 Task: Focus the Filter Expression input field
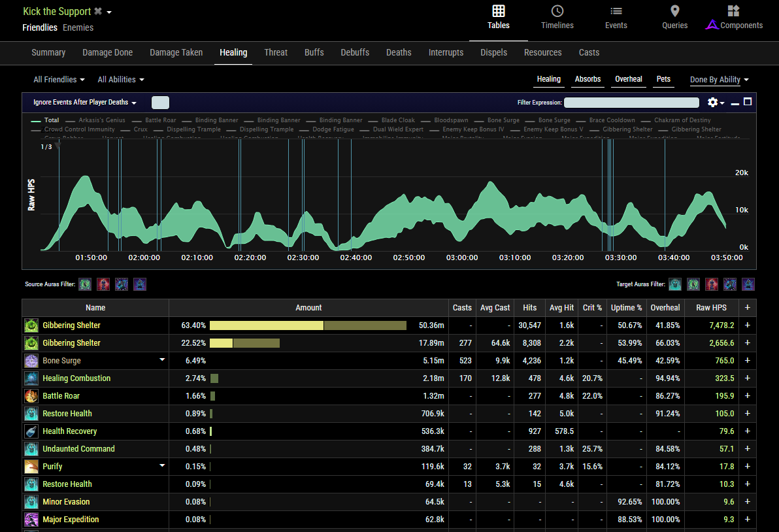point(631,103)
